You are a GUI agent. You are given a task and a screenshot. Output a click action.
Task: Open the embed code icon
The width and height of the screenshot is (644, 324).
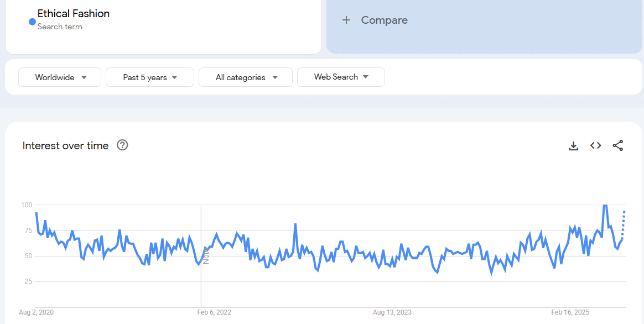pyautogui.click(x=595, y=145)
